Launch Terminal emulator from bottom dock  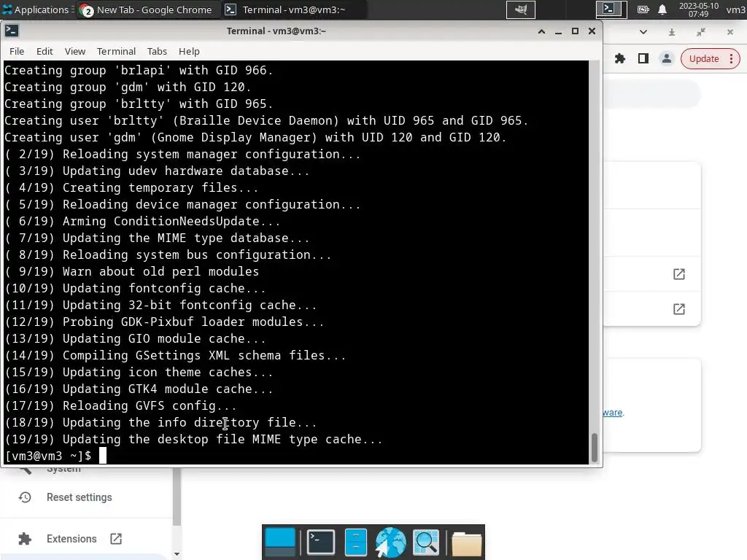pyautogui.click(x=320, y=542)
